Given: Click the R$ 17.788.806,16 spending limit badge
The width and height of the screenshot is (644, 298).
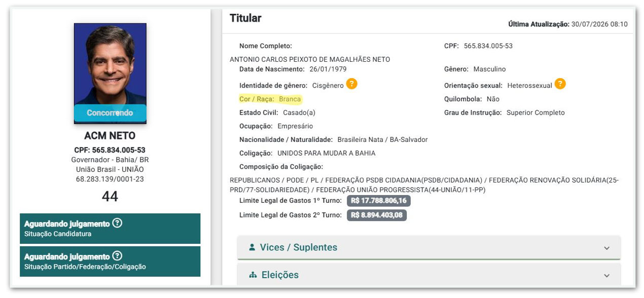Looking at the screenshot, I should coord(379,201).
